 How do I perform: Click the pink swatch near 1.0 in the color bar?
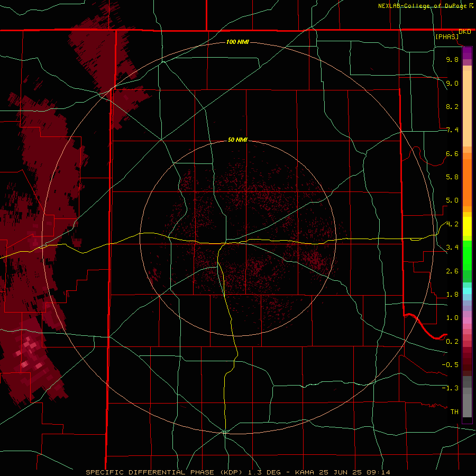pyautogui.click(x=467, y=321)
